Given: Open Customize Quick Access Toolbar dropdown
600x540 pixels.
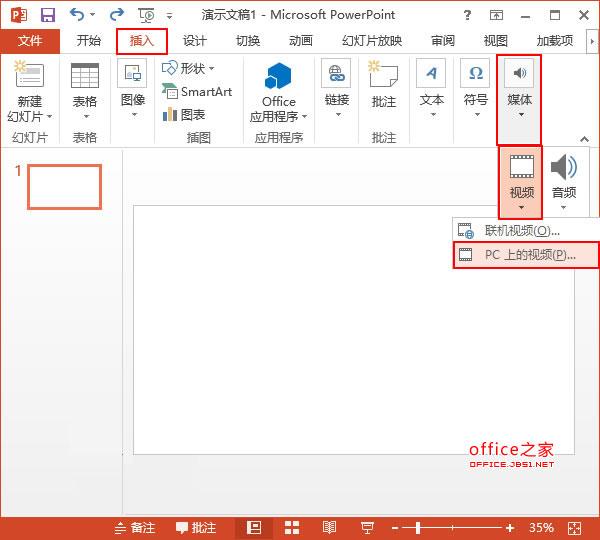Looking at the screenshot, I should [x=169, y=16].
